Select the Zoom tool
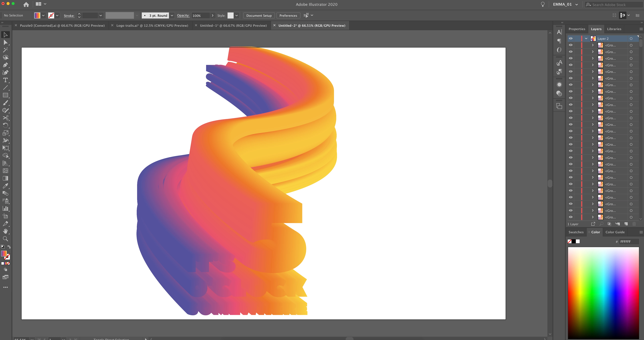Viewport: 644px width, 340px height. pos(6,239)
